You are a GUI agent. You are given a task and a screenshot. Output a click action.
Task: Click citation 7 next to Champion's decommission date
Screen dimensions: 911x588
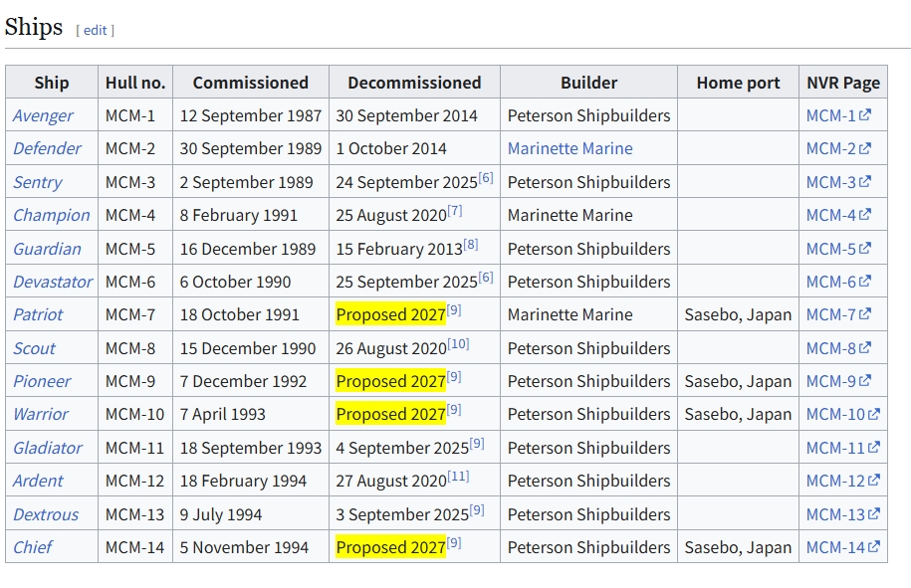click(455, 211)
